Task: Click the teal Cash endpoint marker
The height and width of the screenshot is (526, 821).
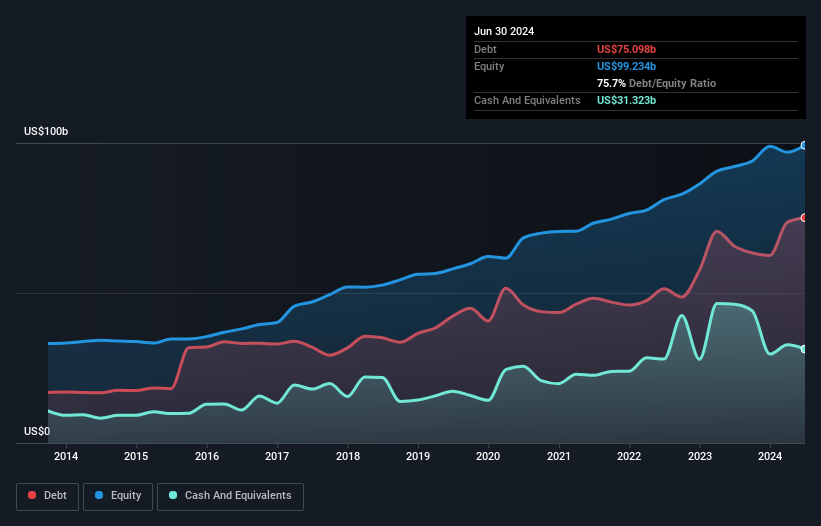Action: click(804, 349)
